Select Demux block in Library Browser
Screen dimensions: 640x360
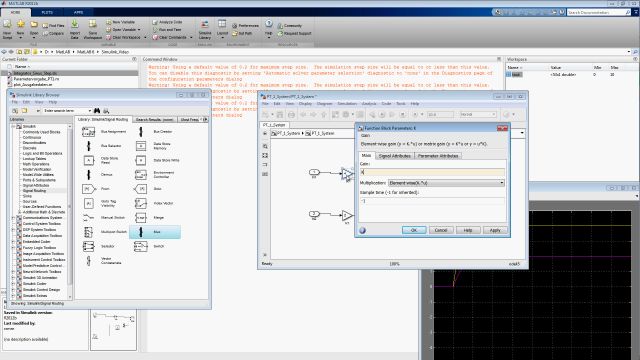click(x=89, y=174)
